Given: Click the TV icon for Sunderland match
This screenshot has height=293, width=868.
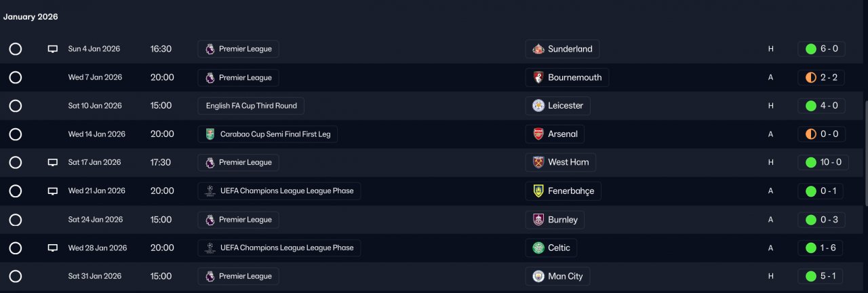Looking at the screenshot, I should coord(53,49).
